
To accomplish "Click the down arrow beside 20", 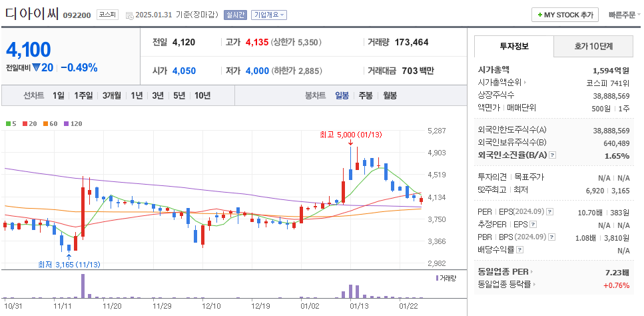I will tap(36, 68).
